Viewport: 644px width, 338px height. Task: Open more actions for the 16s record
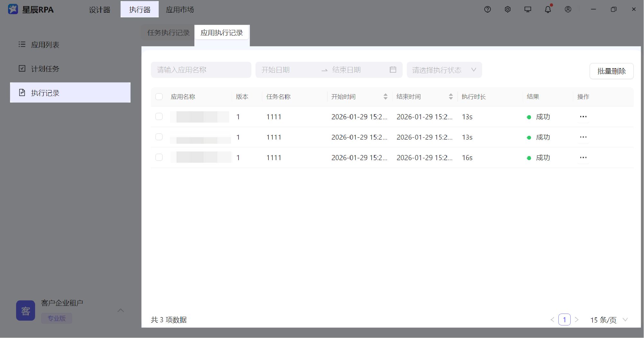pos(583,158)
